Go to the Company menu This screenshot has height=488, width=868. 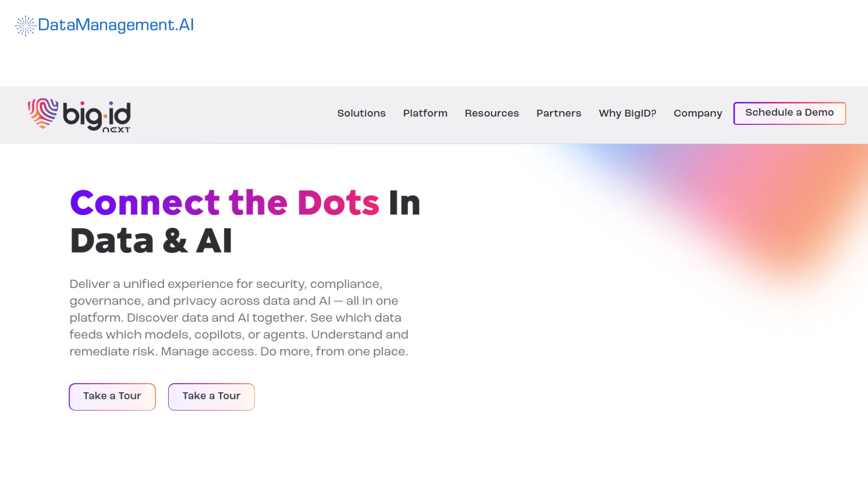(698, 113)
